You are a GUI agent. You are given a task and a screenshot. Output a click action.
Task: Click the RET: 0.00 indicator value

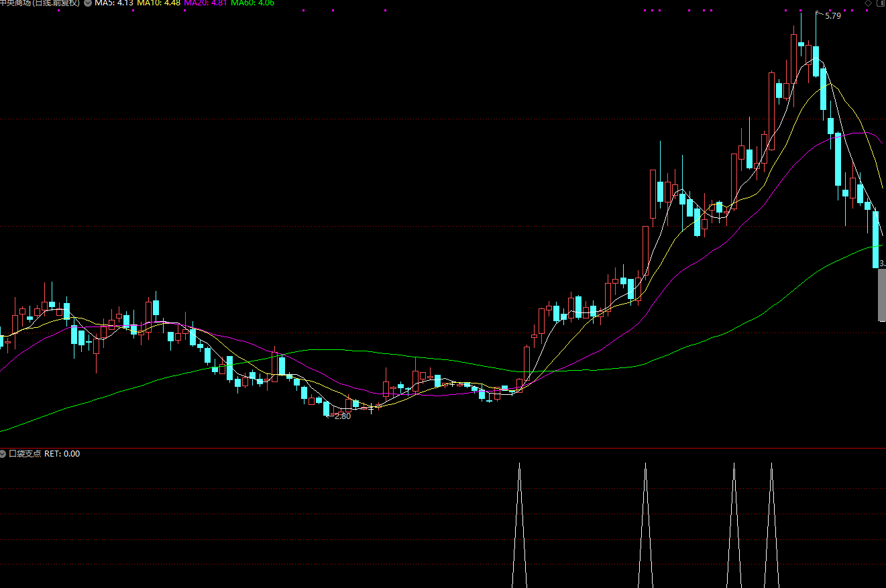click(x=62, y=454)
